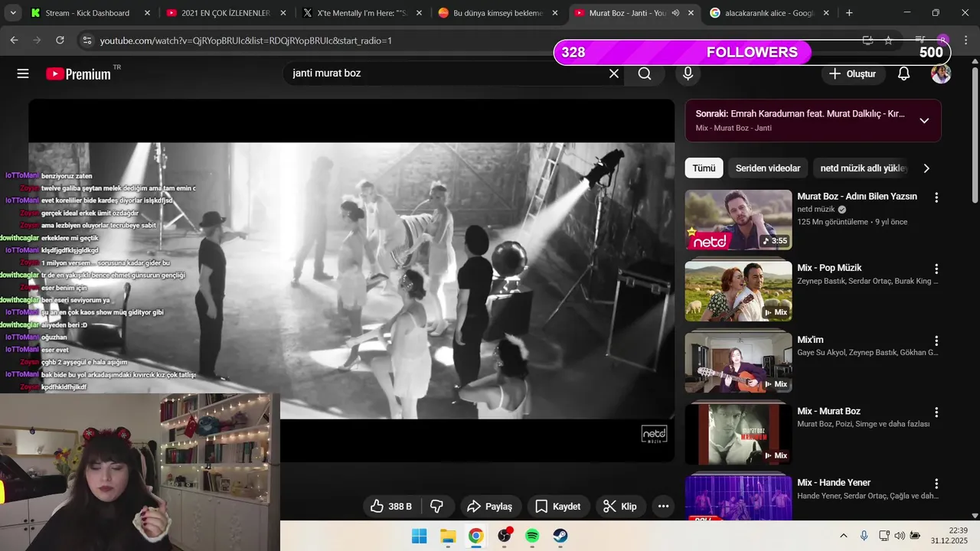Open YouTube notifications bell
Image resolution: width=980 pixels, height=551 pixels.
903,73
